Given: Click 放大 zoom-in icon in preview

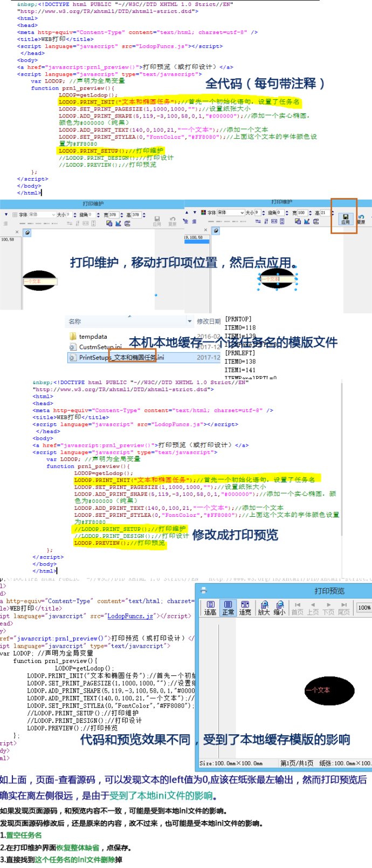Looking at the screenshot, I should coord(264,607).
